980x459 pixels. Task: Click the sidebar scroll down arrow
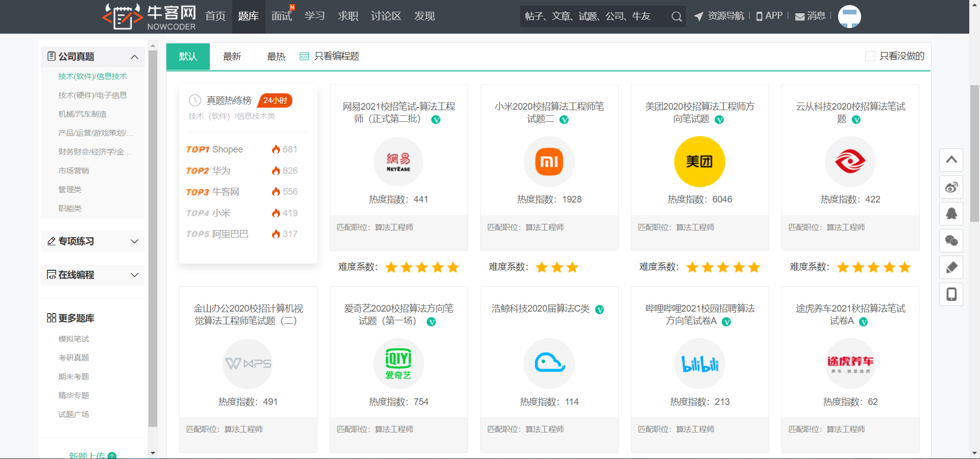153,453
